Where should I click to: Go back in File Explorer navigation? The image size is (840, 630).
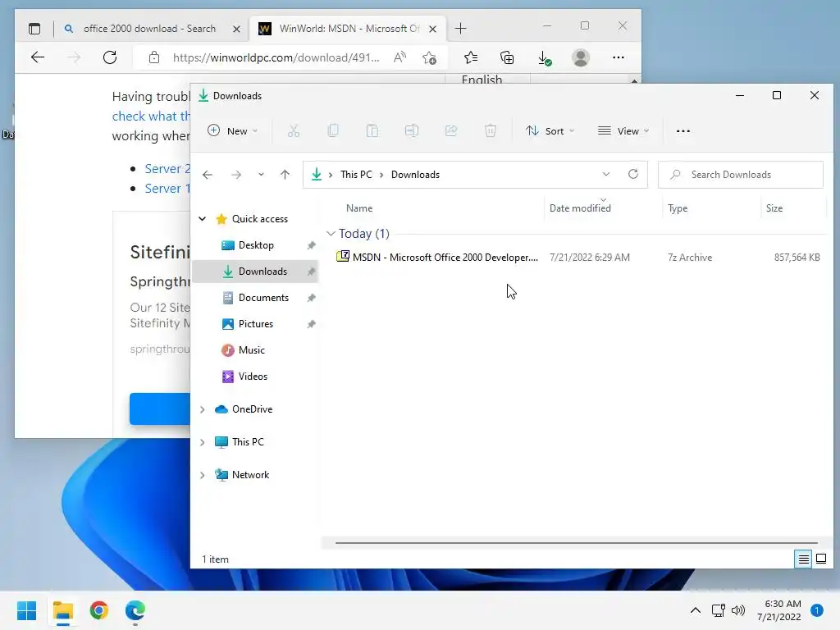[208, 175]
